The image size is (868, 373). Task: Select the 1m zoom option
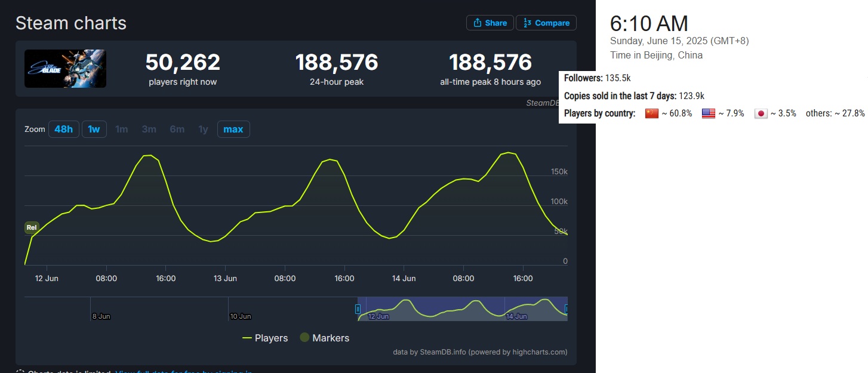tap(121, 129)
